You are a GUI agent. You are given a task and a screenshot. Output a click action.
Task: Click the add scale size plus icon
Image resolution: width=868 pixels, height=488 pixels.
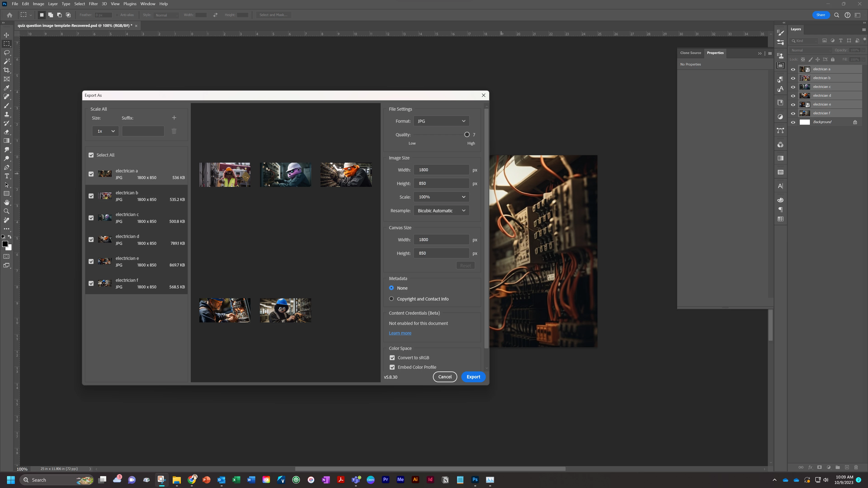(x=174, y=117)
